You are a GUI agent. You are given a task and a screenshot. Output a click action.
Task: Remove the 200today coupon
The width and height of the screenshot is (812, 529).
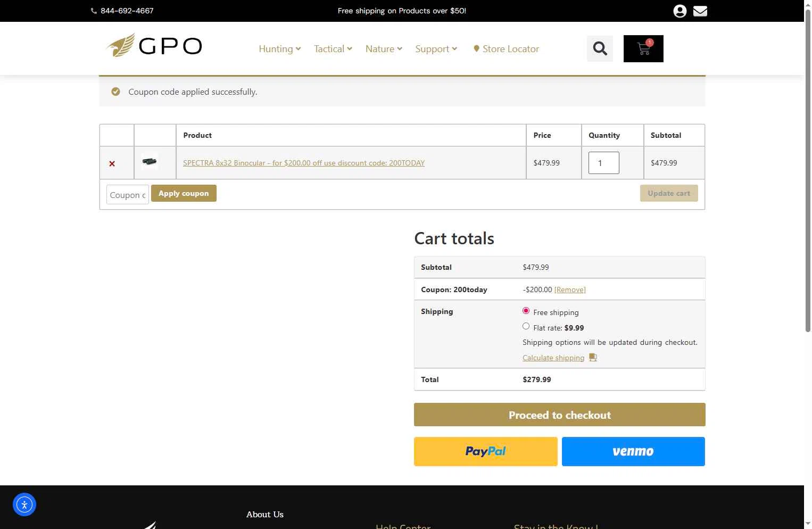pyautogui.click(x=570, y=290)
